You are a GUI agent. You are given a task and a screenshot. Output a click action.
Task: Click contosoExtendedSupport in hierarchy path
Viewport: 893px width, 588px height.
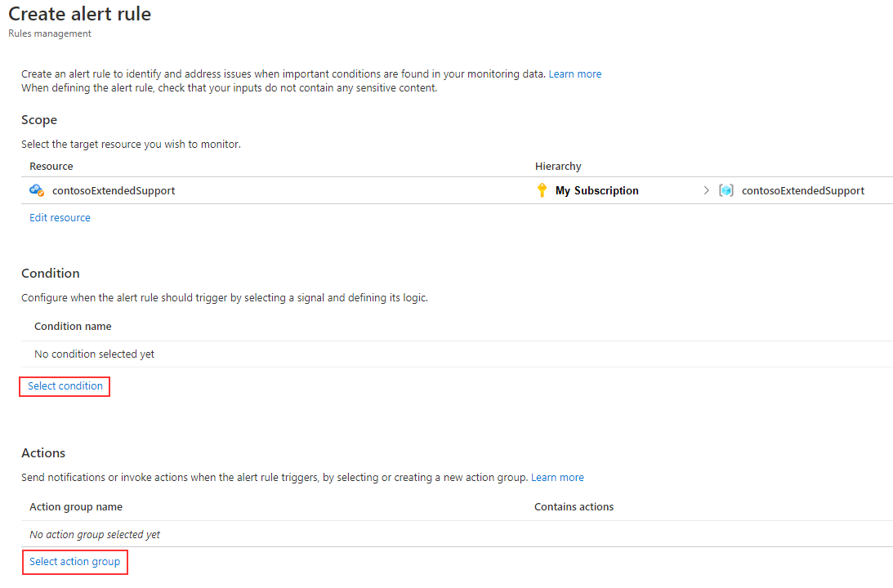(x=803, y=190)
